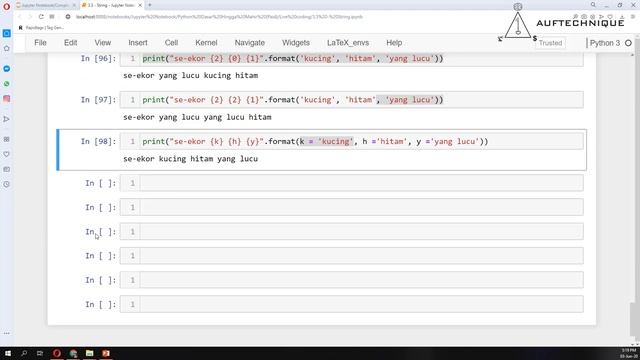Open the Player icon in sidebar
The height and width of the screenshot is (360, 640).
point(7,119)
